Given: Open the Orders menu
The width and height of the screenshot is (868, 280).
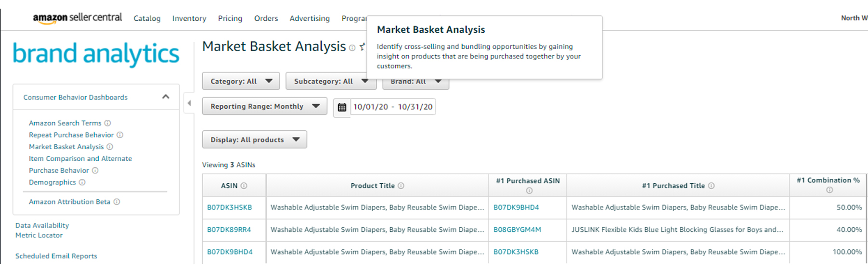Looking at the screenshot, I should click(x=266, y=18).
